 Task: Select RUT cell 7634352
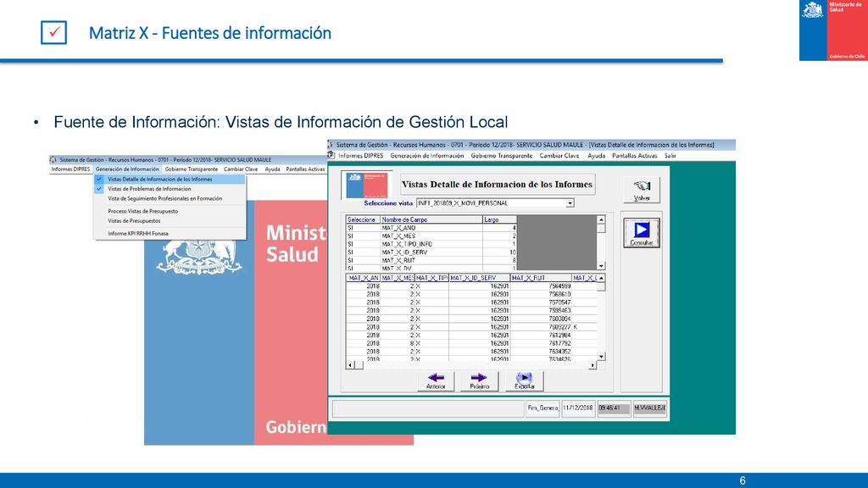coord(541,352)
